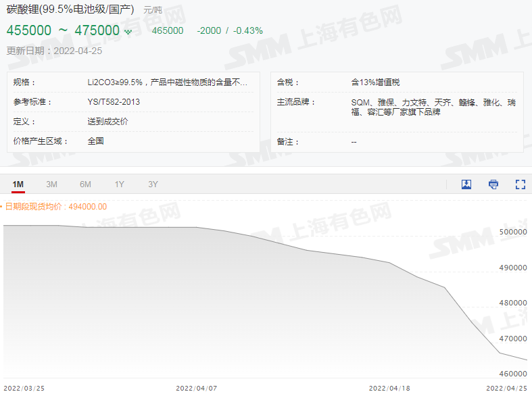Viewport: 532px width, 396px height.
Task: Click the 500000 label on the y-axis
Action: 512,232
